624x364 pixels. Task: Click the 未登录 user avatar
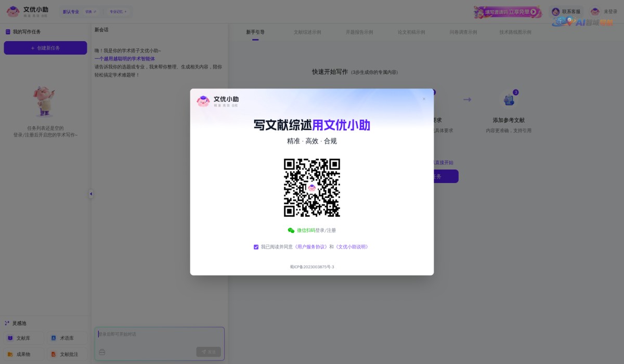(x=595, y=11)
